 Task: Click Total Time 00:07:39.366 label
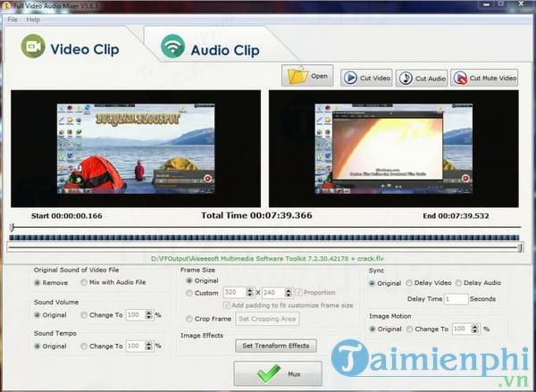256,215
